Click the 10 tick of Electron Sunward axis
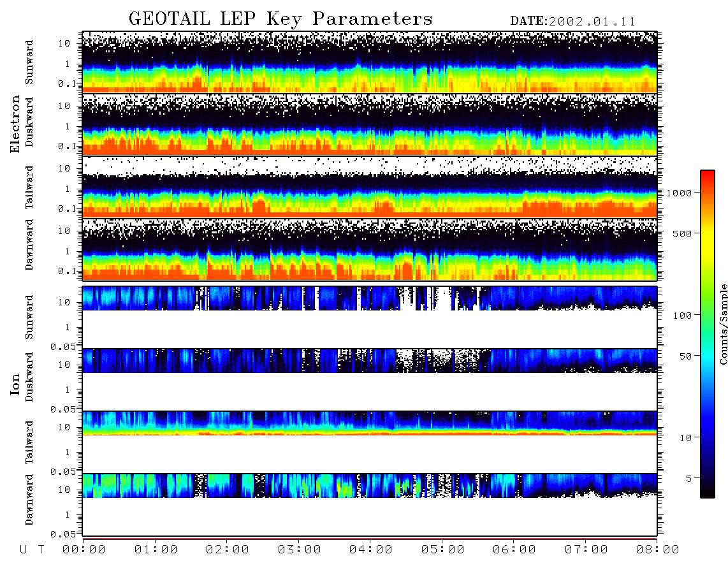 click(64, 43)
